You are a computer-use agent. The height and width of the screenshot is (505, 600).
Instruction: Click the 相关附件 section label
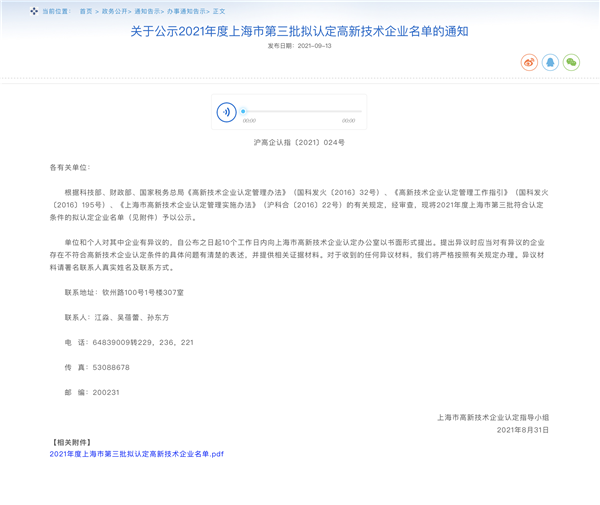[71, 441]
